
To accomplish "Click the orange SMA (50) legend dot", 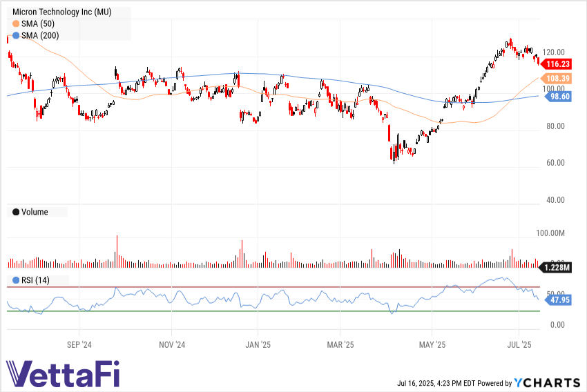I will 16,24.
